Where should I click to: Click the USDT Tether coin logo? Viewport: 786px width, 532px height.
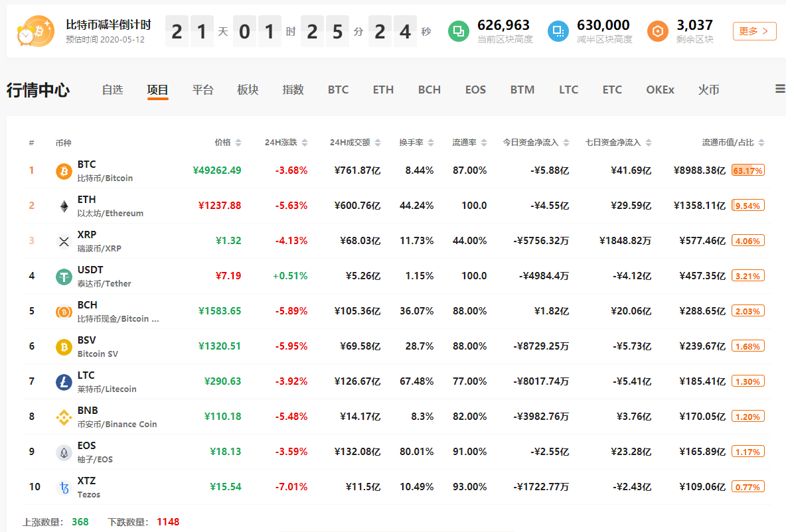click(x=64, y=277)
